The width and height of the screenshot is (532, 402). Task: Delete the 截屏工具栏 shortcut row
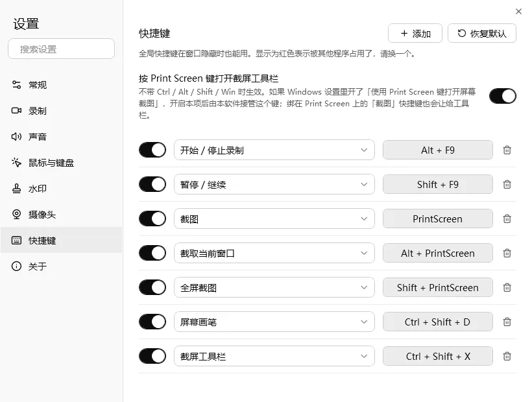click(x=507, y=356)
